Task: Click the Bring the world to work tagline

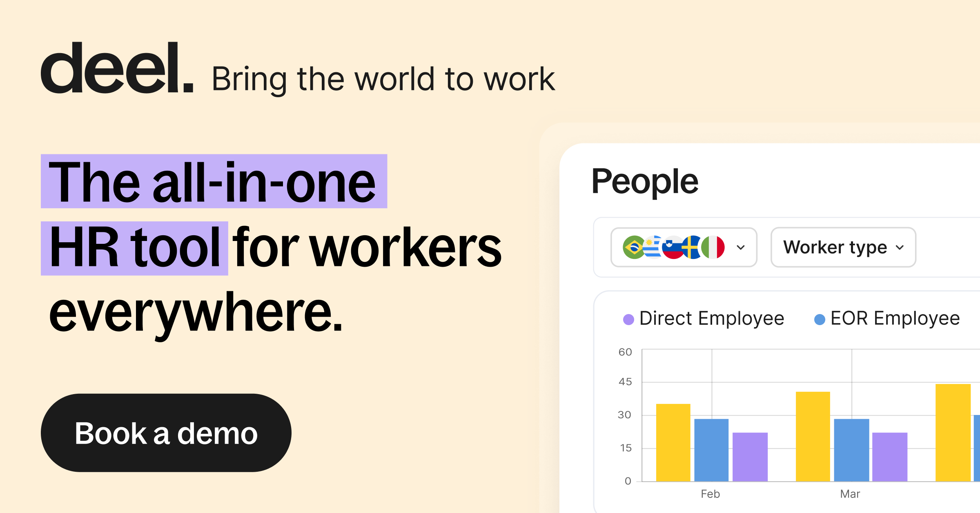Action: point(383,79)
